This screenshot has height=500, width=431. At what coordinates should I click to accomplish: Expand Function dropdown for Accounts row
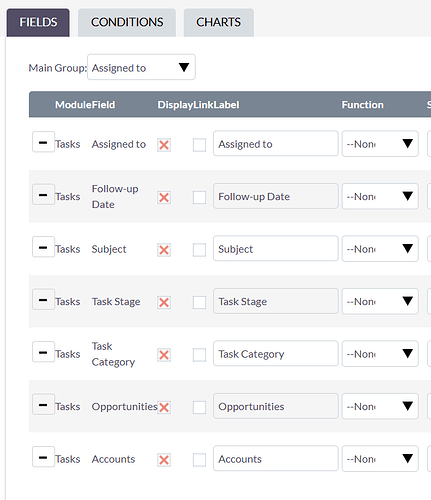click(x=380, y=459)
